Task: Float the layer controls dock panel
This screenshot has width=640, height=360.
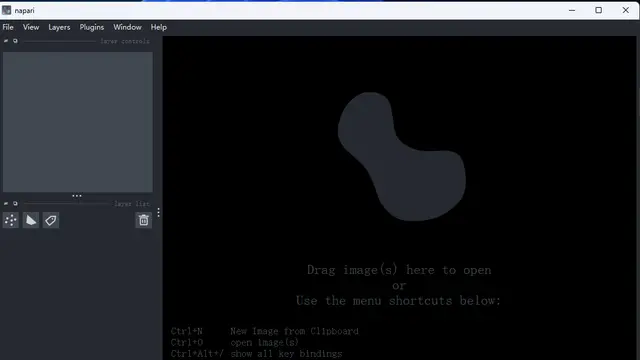Action: click(x=15, y=41)
